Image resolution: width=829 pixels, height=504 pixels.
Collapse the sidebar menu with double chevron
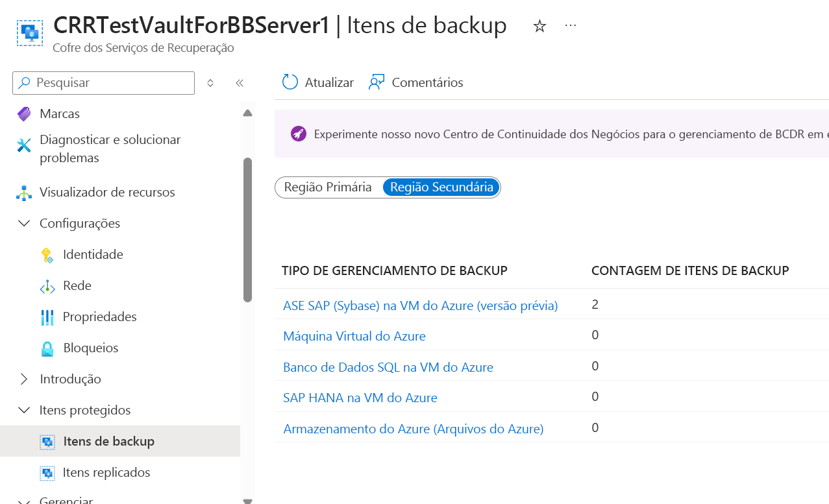coord(240,83)
